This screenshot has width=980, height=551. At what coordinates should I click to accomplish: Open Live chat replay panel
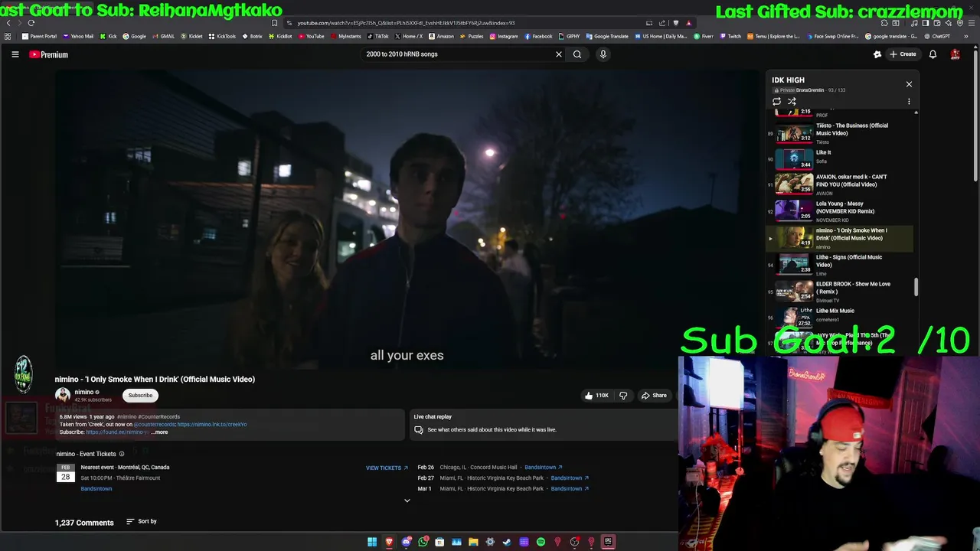(x=543, y=424)
